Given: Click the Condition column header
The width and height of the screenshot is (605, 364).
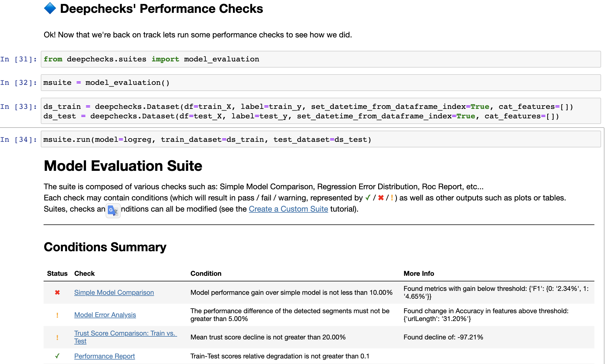Looking at the screenshot, I should pos(206,274).
